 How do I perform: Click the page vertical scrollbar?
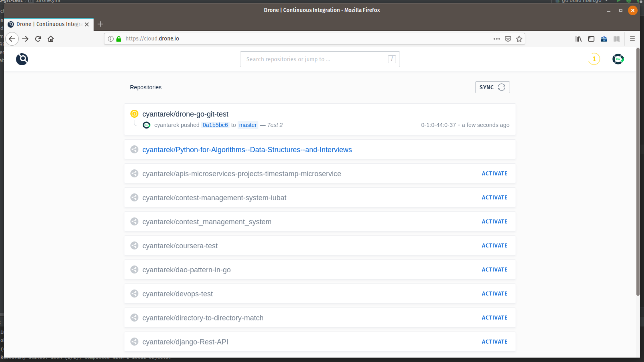[x=638, y=172]
